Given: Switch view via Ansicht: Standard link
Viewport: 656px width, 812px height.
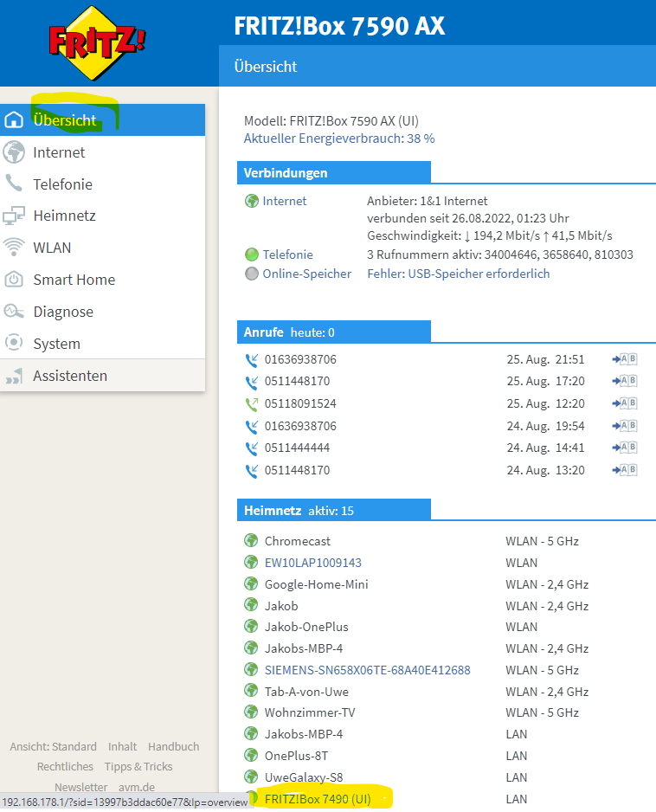Looking at the screenshot, I should (x=53, y=746).
